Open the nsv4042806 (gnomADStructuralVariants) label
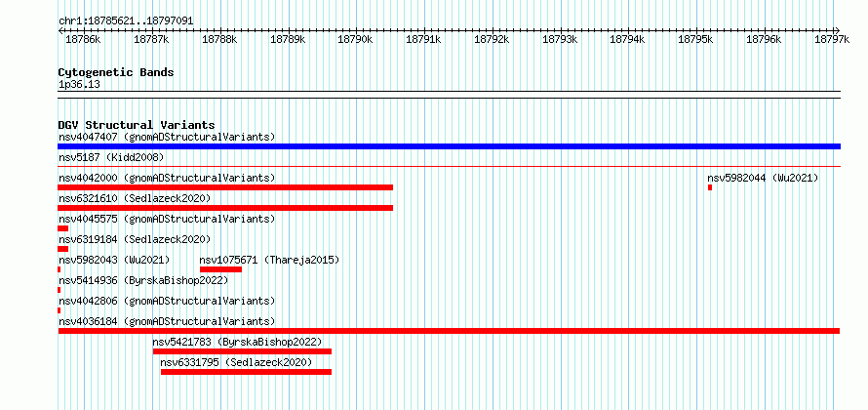This screenshot has height=410, width=868. pyautogui.click(x=167, y=301)
